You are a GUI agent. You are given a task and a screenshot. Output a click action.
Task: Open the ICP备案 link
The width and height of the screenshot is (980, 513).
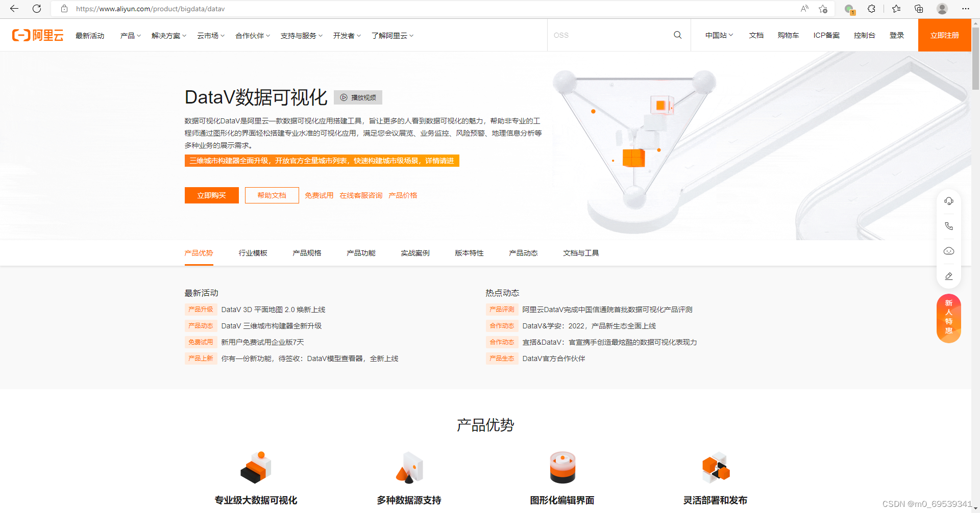tap(826, 35)
